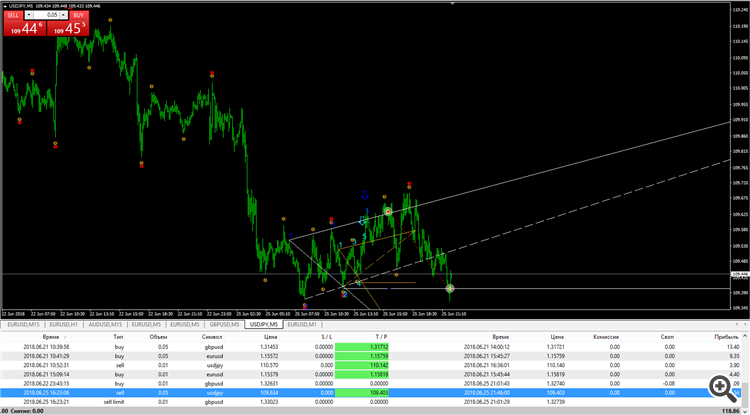Click the close price cell 1.32740
The width and height of the screenshot is (750, 415).
coord(555,383)
